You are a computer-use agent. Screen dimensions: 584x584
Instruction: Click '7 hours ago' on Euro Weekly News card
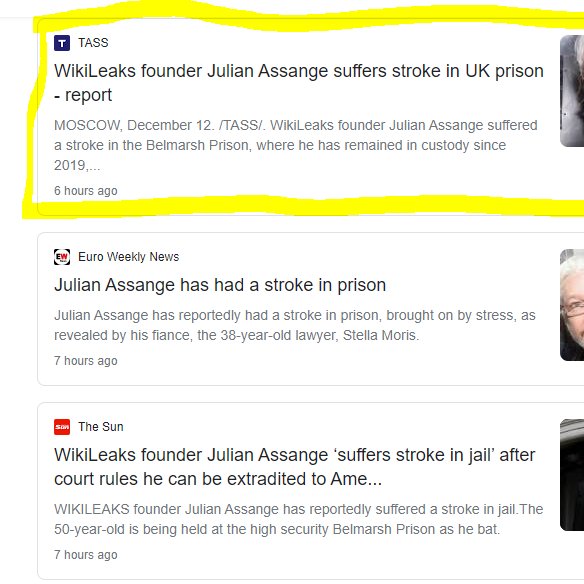(x=86, y=361)
